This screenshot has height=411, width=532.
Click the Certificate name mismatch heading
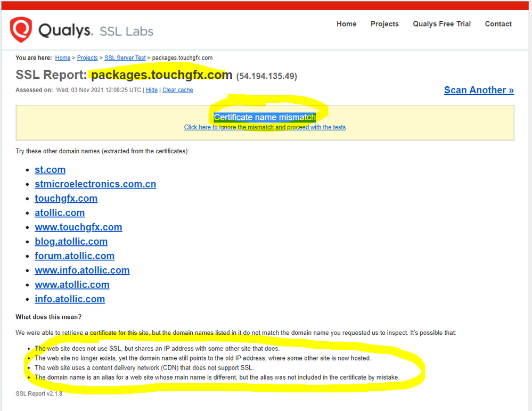265,117
